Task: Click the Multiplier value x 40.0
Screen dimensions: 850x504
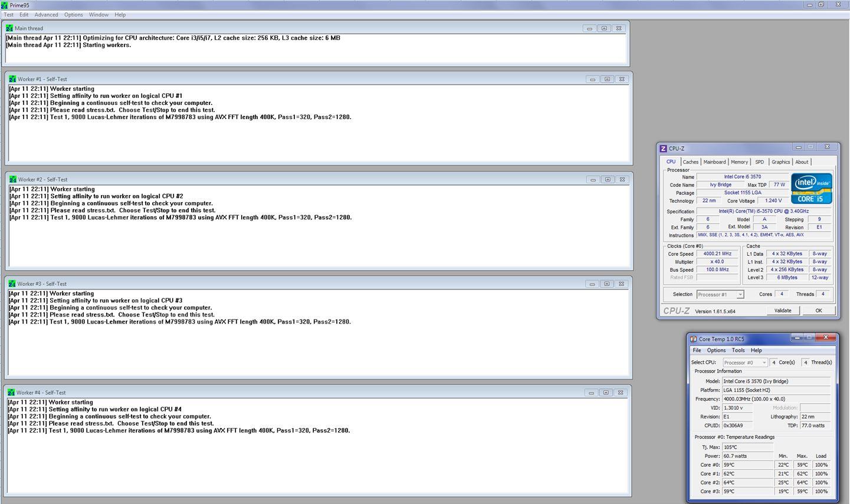Action: [717, 262]
